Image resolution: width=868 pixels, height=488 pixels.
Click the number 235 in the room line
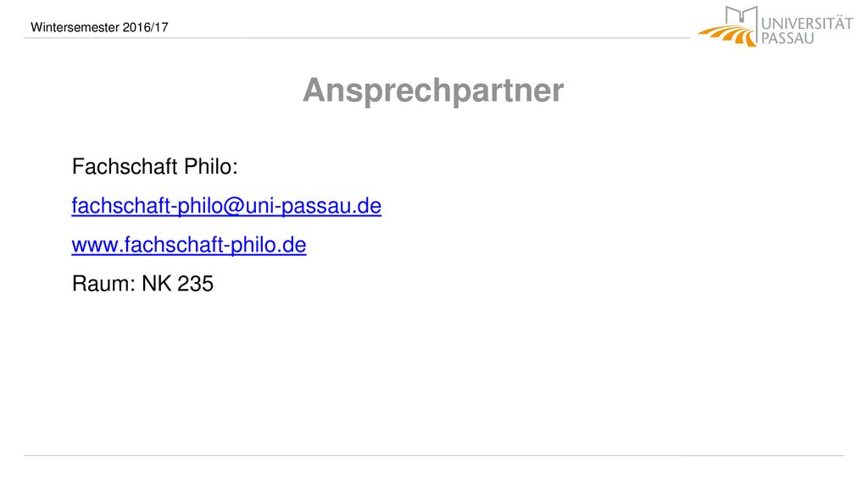[x=196, y=284]
